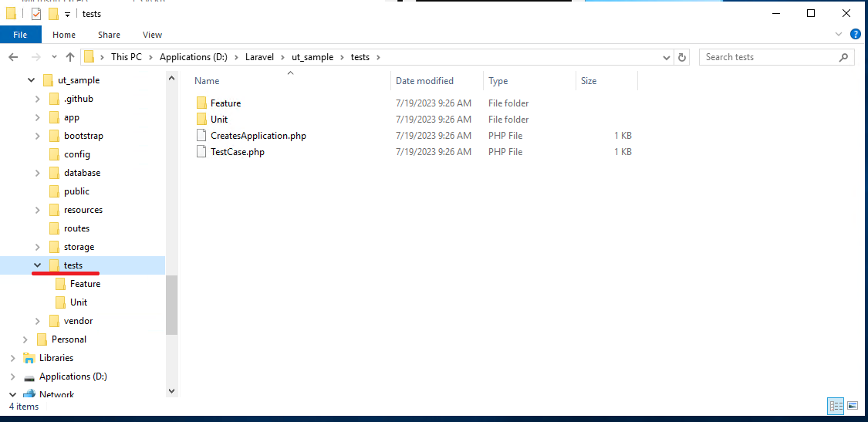Open Applications (D:) drive icon in the tree
The height and width of the screenshot is (422, 868).
pos(29,377)
